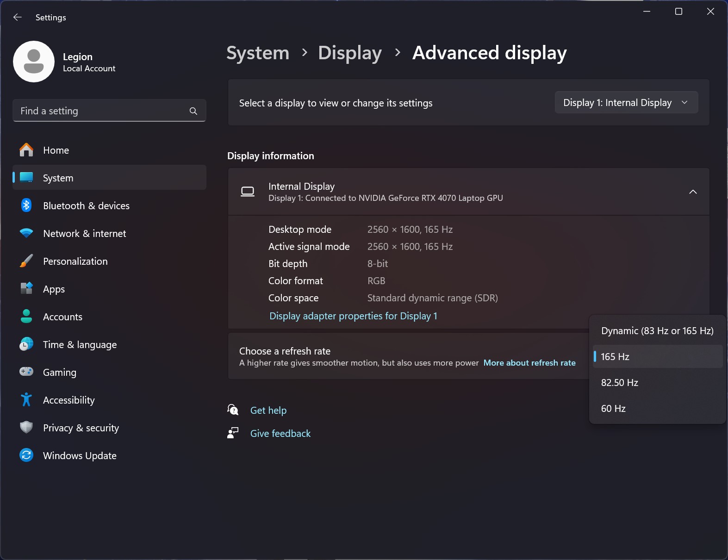Click the Windows Update refresh icon
This screenshot has height=560, width=728.
click(x=26, y=455)
